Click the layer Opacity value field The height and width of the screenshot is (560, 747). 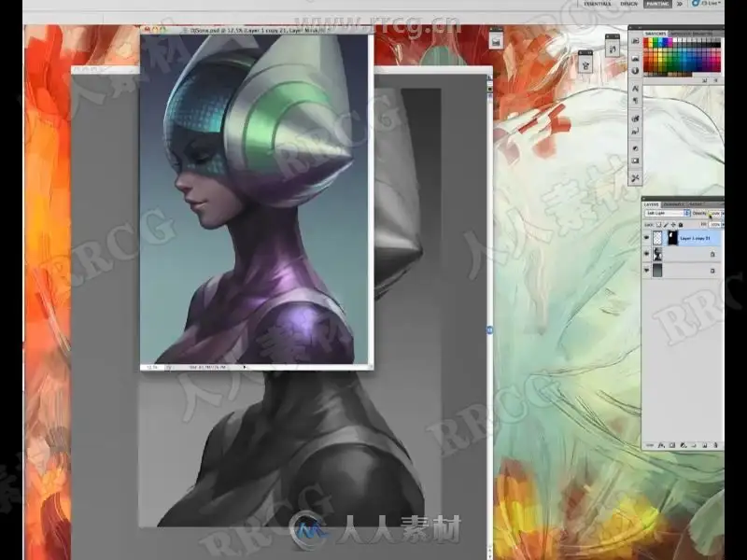714,214
